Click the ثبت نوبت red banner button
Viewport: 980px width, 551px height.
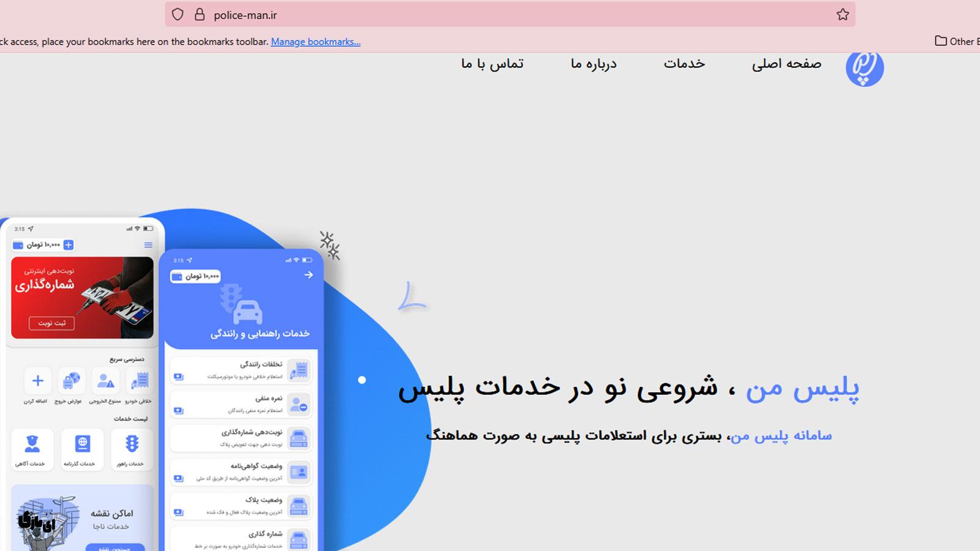pyautogui.click(x=51, y=323)
